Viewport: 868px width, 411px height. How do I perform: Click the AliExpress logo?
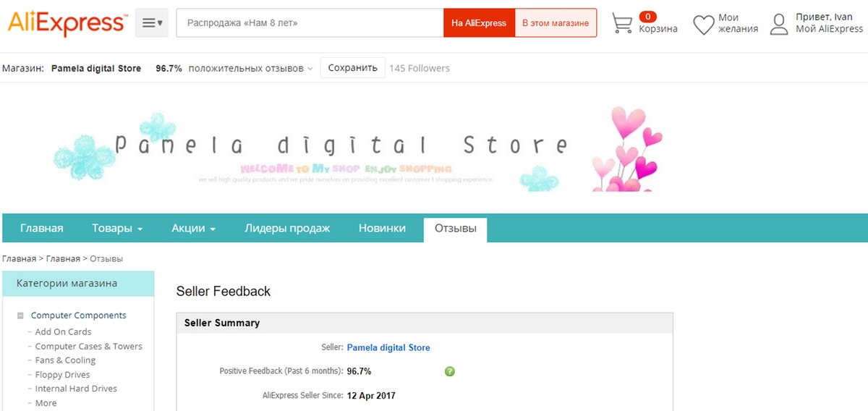[67, 22]
